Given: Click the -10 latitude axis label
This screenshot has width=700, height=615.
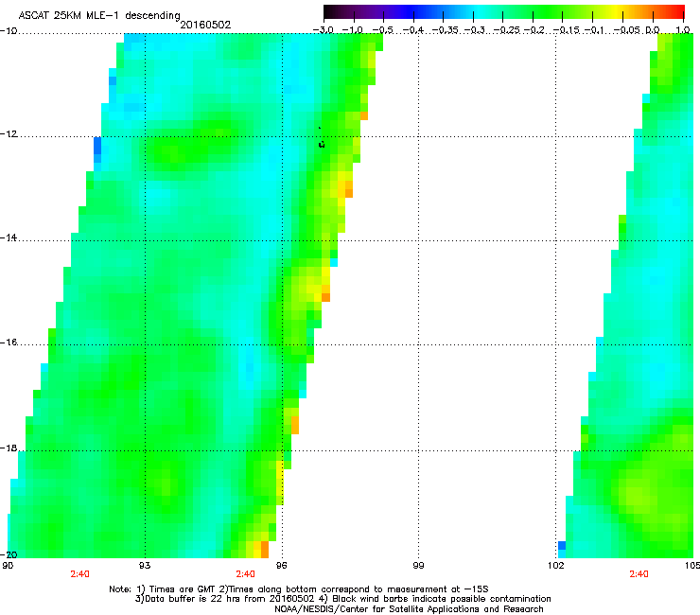Looking at the screenshot, I should [9, 31].
